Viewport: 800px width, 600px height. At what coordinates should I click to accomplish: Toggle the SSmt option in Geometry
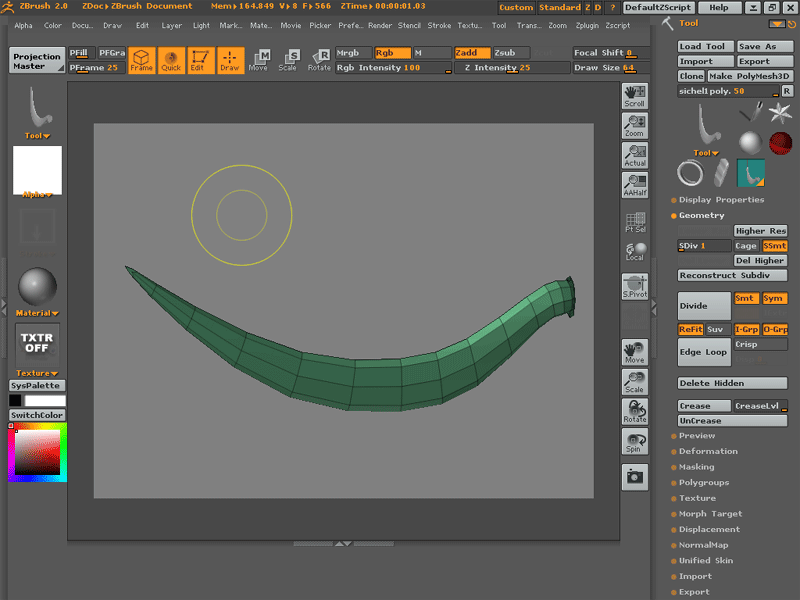pyautogui.click(x=775, y=246)
